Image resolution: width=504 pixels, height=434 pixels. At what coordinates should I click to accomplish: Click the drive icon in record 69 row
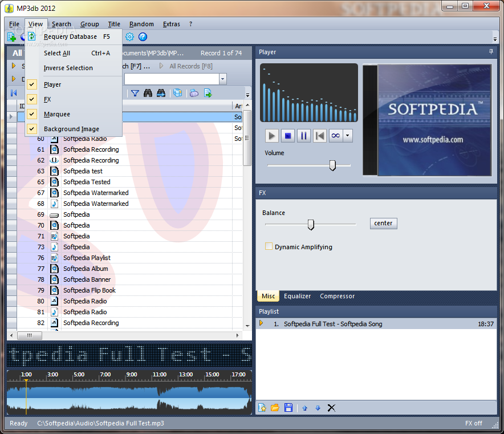click(x=54, y=215)
